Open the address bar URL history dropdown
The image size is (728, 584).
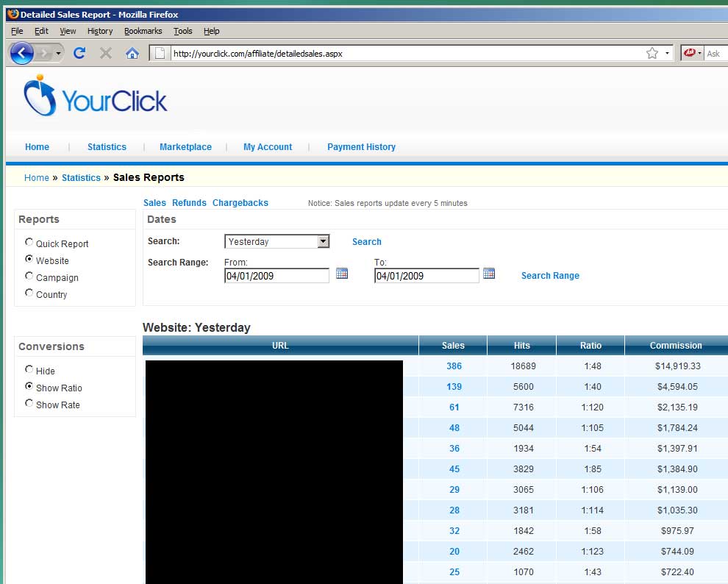tap(667, 53)
